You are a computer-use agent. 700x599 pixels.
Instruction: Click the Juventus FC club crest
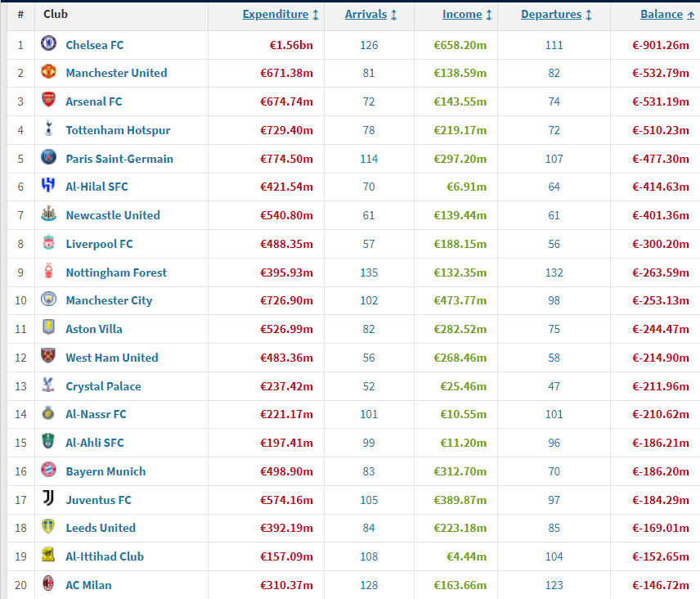pyautogui.click(x=48, y=498)
